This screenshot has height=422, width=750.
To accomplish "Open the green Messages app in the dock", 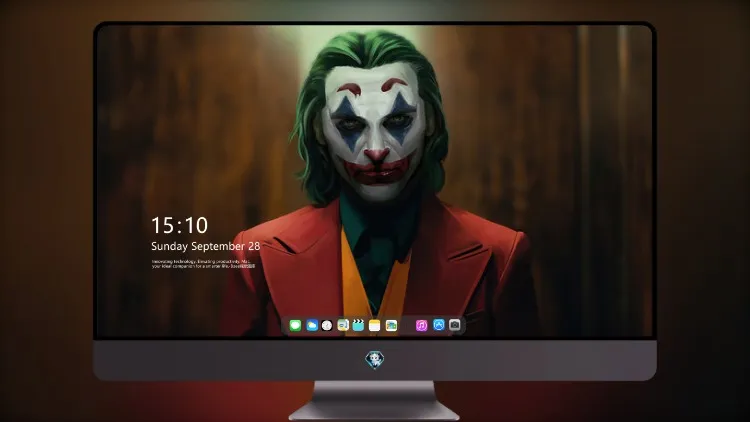I will 295,325.
